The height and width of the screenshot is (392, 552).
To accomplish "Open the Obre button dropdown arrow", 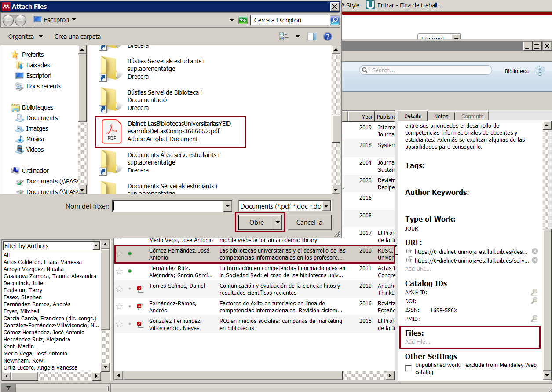I will [x=278, y=223].
